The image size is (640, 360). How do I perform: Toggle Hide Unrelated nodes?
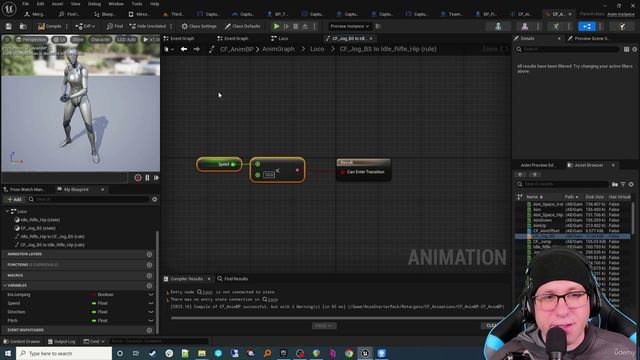[x=148, y=26]
